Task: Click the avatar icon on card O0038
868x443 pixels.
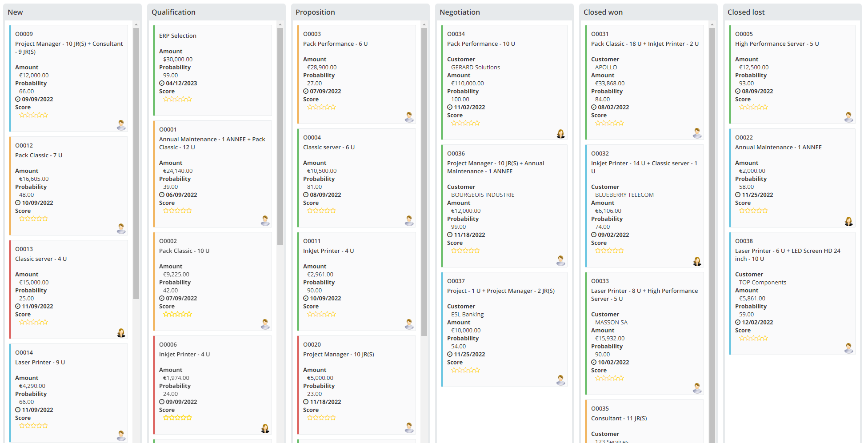Action: tap(848, 347)
